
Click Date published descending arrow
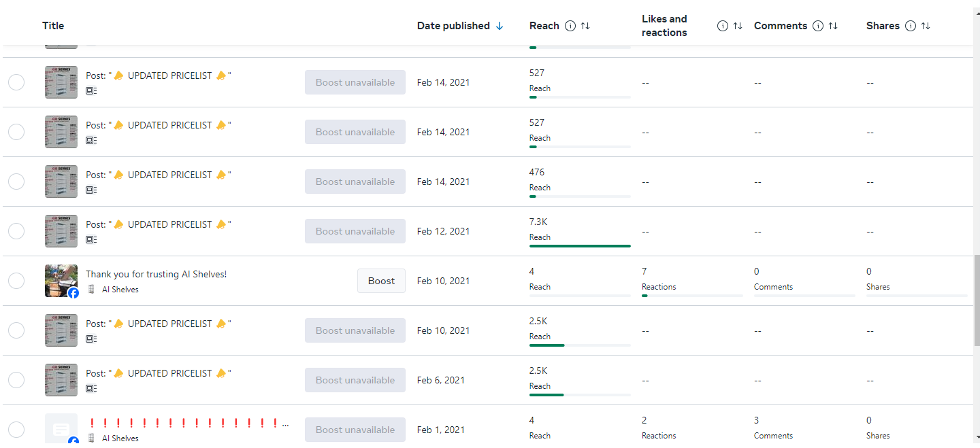(x=500, y=26)
